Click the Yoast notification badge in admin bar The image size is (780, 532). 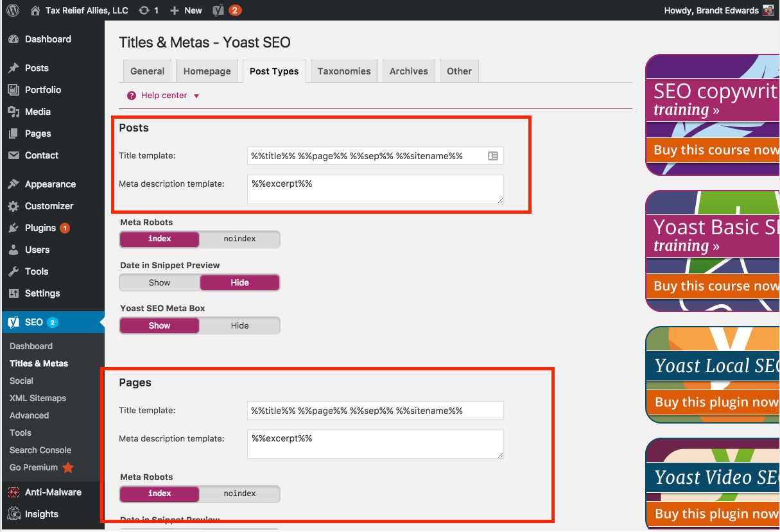(236, 10)
